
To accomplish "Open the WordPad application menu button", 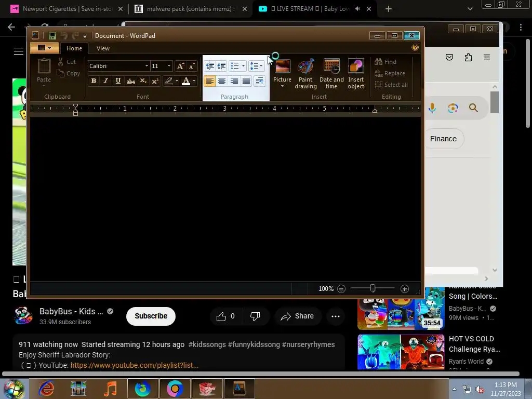I will click(x=45, y=48).
